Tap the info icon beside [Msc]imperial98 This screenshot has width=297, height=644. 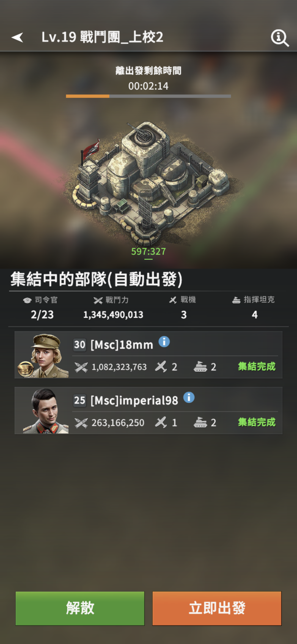pyautogui.click(x=189, y=397)
